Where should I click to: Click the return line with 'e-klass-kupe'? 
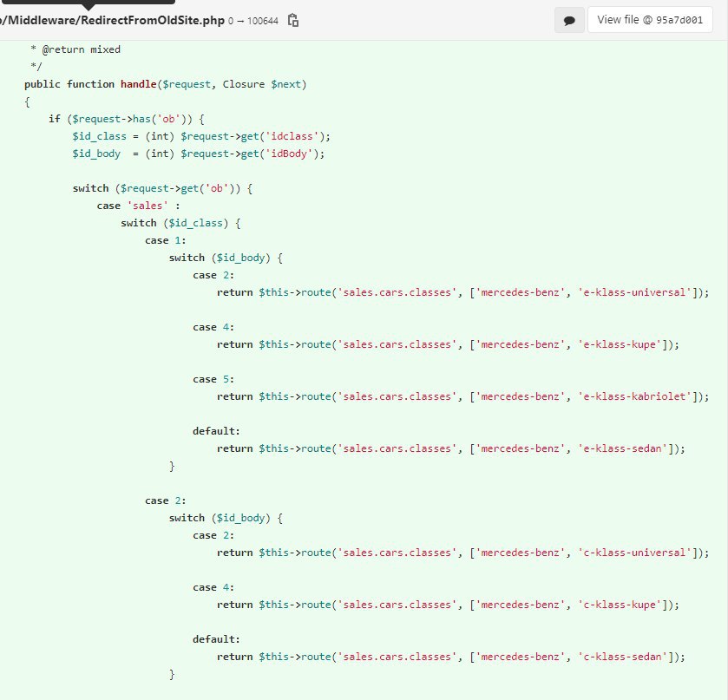[448, 344]
